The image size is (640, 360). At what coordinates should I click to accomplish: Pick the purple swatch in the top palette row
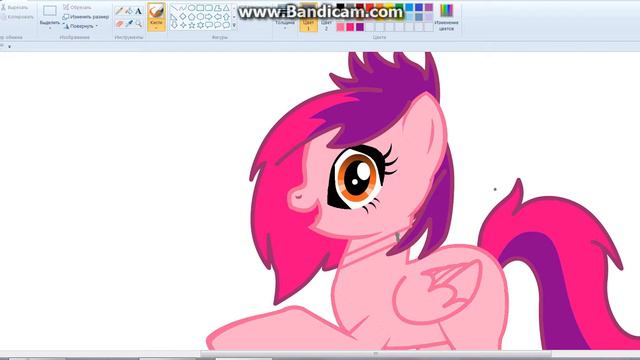pyautogui.click(x=429, y=7)
